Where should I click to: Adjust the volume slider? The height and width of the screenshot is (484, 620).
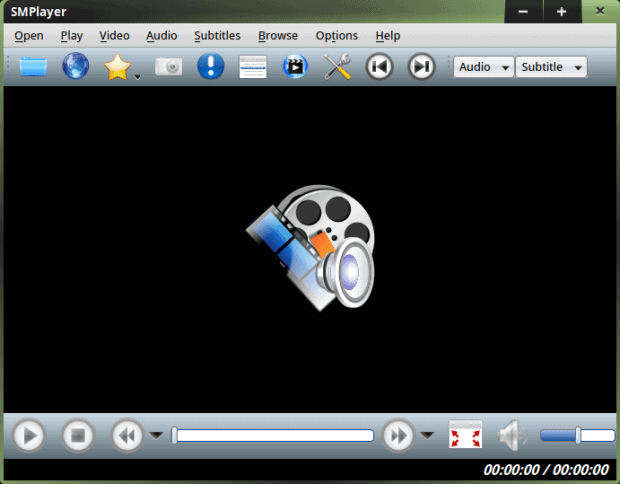pyautogui.click(x=578, y=435)
